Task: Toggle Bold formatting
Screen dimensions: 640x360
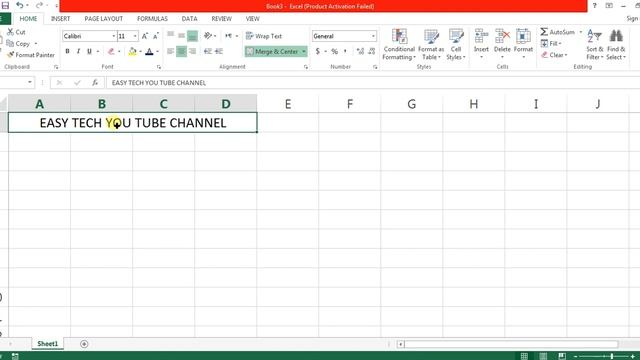Action: pos(67,51)
